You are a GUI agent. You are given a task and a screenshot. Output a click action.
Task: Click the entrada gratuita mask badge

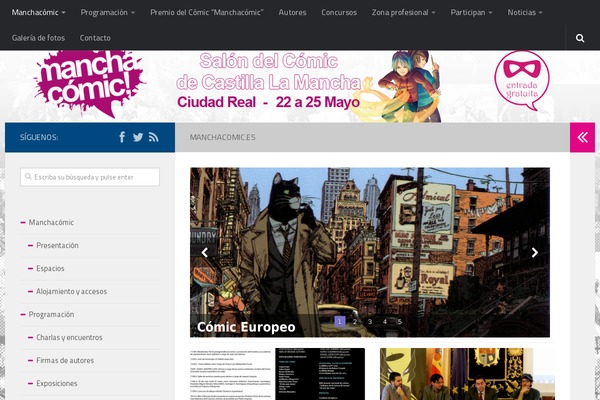tap(522, 80)
